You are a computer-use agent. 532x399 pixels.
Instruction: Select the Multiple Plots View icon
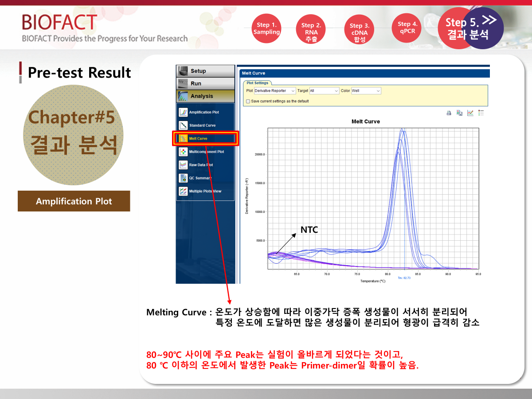click(x=183, y=192)
